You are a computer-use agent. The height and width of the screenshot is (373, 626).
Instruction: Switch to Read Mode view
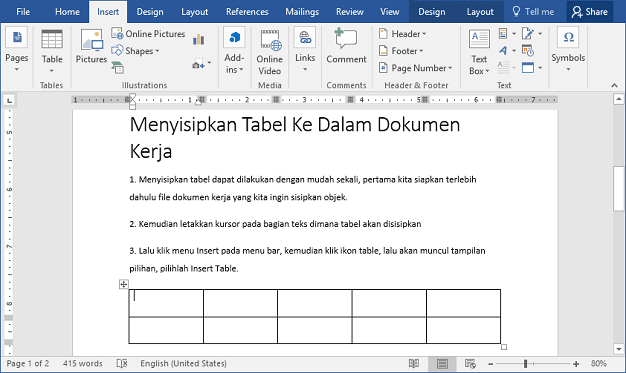pos(414,363)
